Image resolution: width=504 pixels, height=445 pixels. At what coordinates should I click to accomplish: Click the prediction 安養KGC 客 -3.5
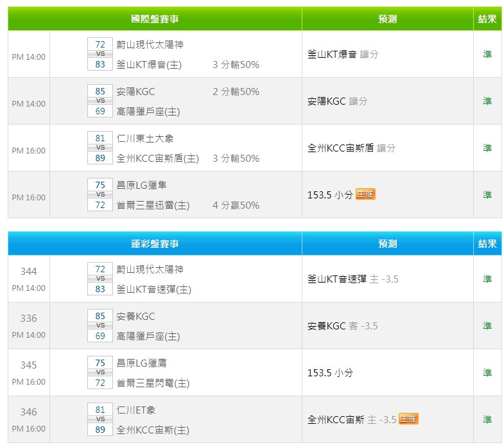(x=343, y=326)
